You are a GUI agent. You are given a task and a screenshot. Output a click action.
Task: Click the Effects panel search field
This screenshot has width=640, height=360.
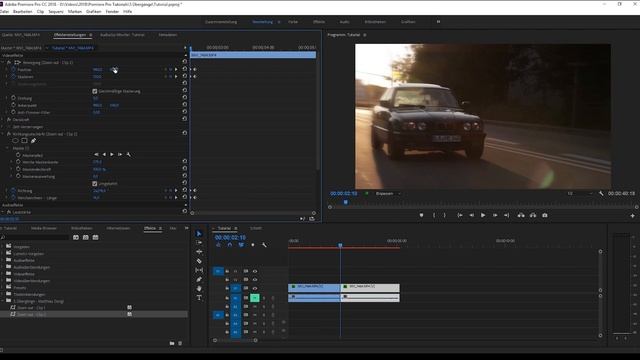pyautogui.click(x=36, y=237)
